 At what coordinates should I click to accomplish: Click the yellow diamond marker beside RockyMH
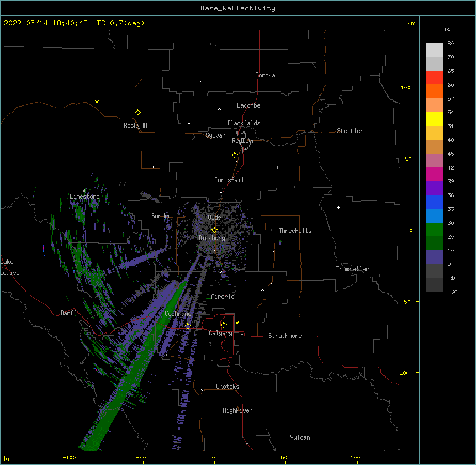138,112
